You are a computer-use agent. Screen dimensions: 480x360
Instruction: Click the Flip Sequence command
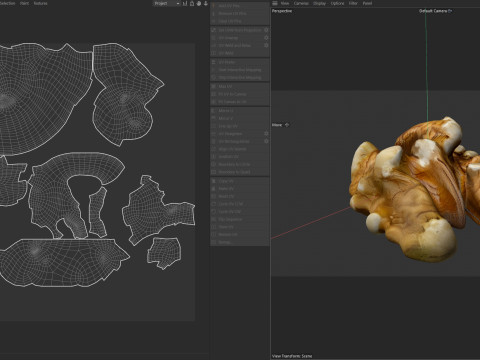(x=240, y=219)
